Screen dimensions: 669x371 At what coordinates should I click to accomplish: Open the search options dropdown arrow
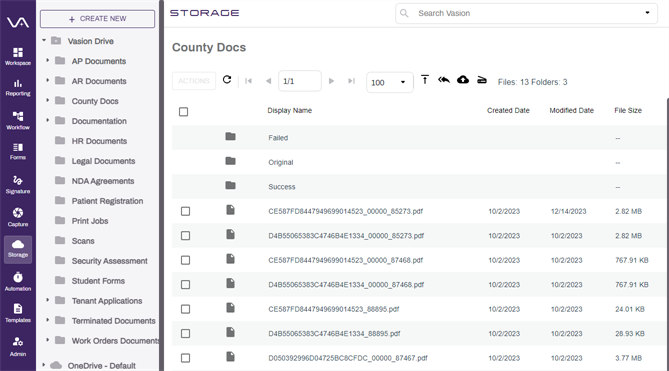pyautogui.click(x=647, y=13)
